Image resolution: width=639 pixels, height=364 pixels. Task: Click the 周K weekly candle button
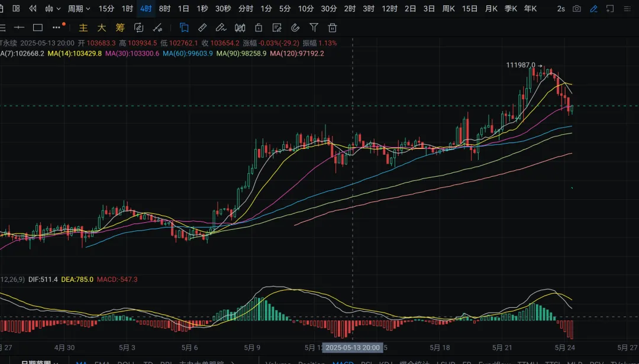pyautogui.click(x=448, y=9)
